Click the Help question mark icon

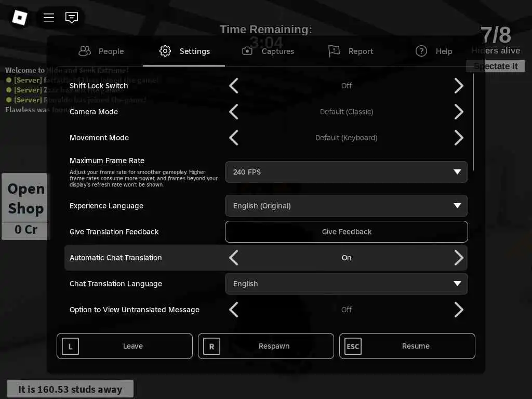pos(421,51)
